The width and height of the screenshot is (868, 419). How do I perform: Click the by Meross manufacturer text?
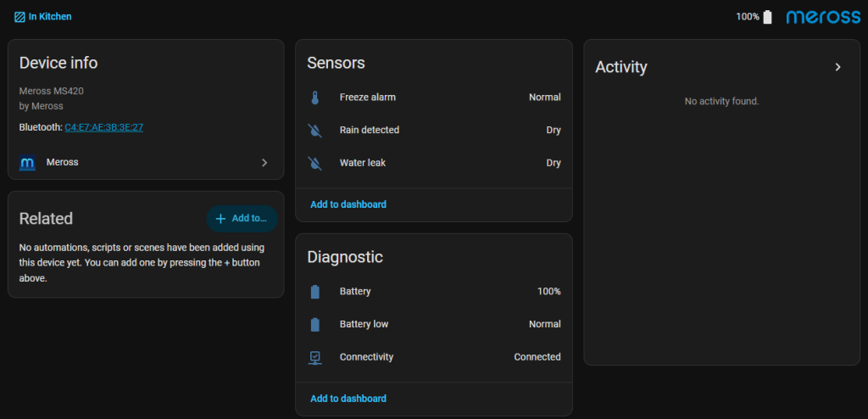point(42,106)
